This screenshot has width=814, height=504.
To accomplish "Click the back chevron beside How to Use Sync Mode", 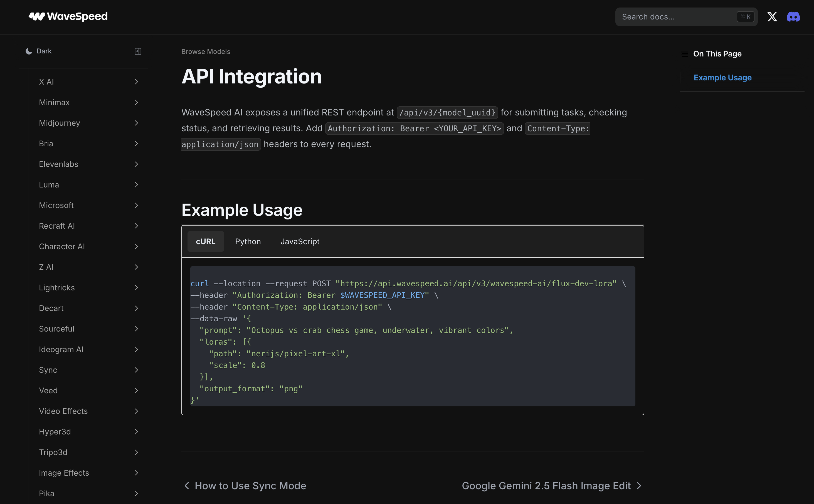I will point(187,486).
